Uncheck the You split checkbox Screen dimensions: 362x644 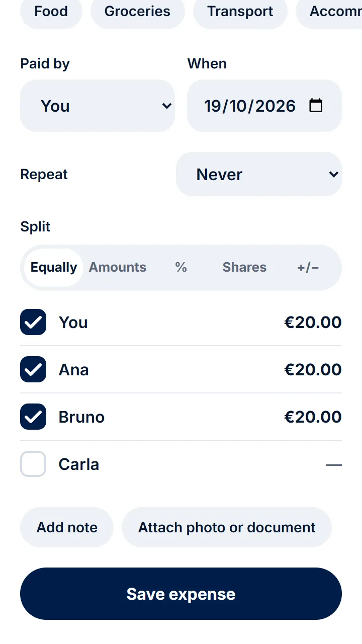coord(33,322)
